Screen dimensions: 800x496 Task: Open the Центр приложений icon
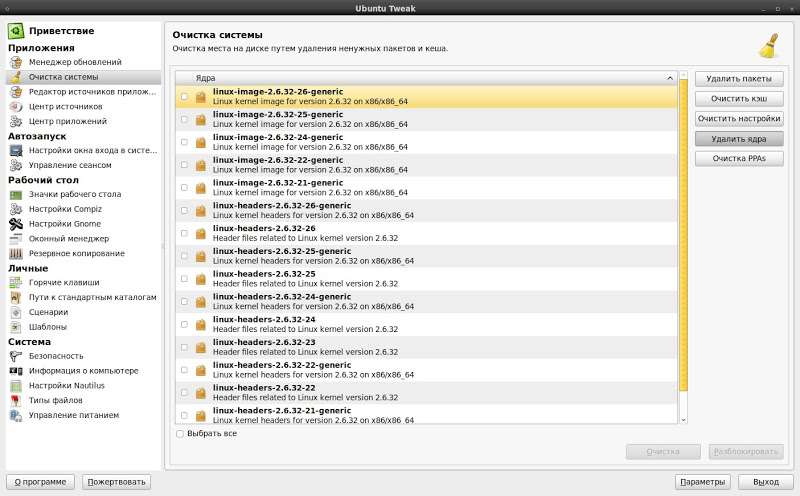pyautogui.click(x=16, y=121)
